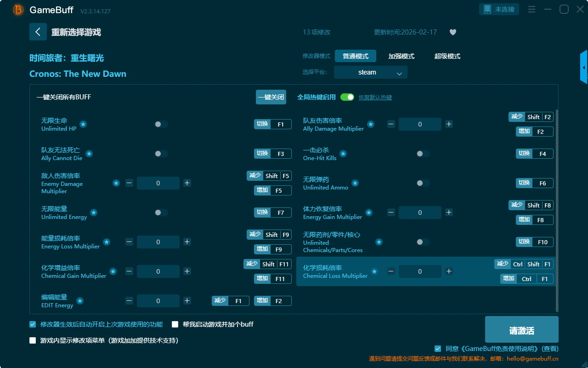Click the star icon next to One-Hit Kills
This screenshot has width=588, height=368.
pos(343,154)
